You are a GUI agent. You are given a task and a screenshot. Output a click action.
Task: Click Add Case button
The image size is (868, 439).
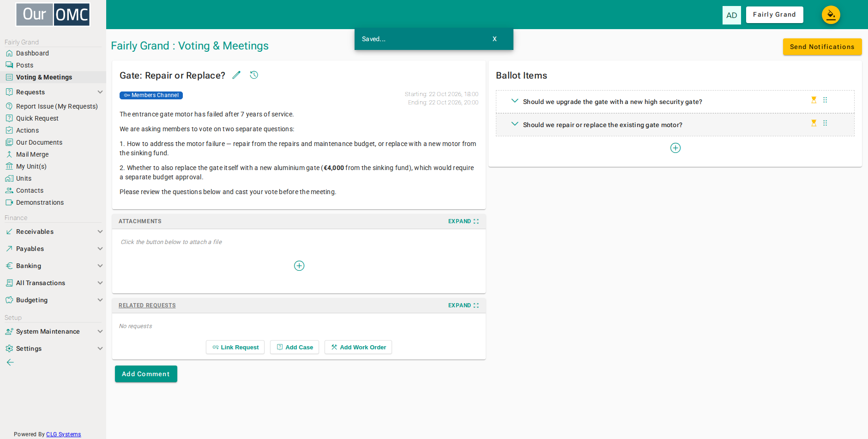[295, 347]
